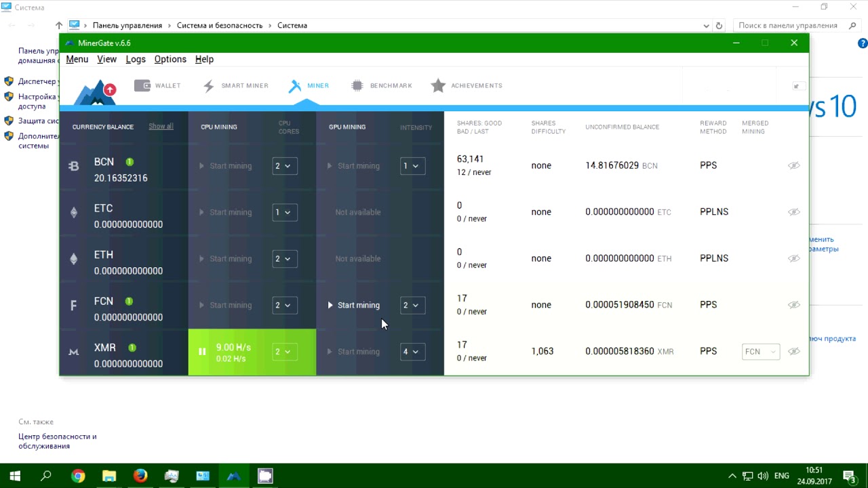Image resolution: width=868 pixels, height=488 pixels.
Task: Open the Logs menu
Action: point(136,59)
